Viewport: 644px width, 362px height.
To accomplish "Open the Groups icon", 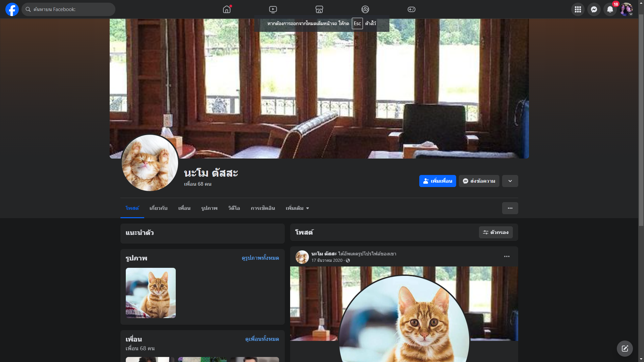I will [x=365, y=9].
